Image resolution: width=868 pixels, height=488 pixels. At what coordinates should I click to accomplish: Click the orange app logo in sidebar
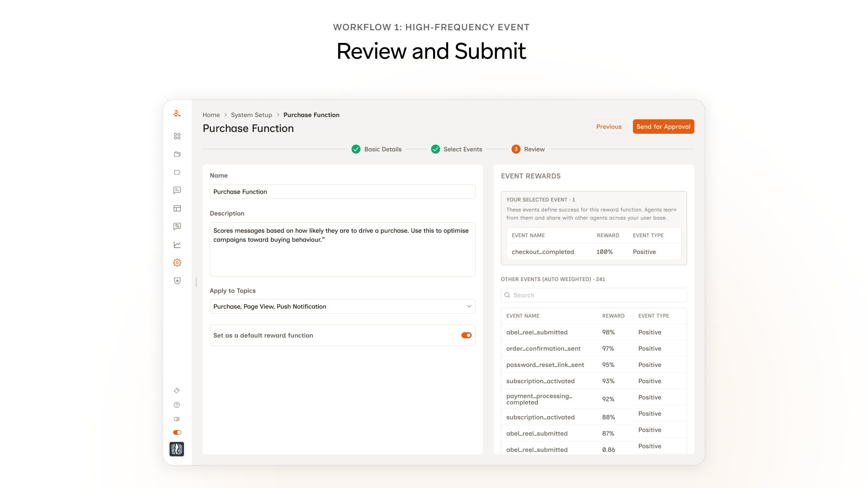(x=177, y=113)
